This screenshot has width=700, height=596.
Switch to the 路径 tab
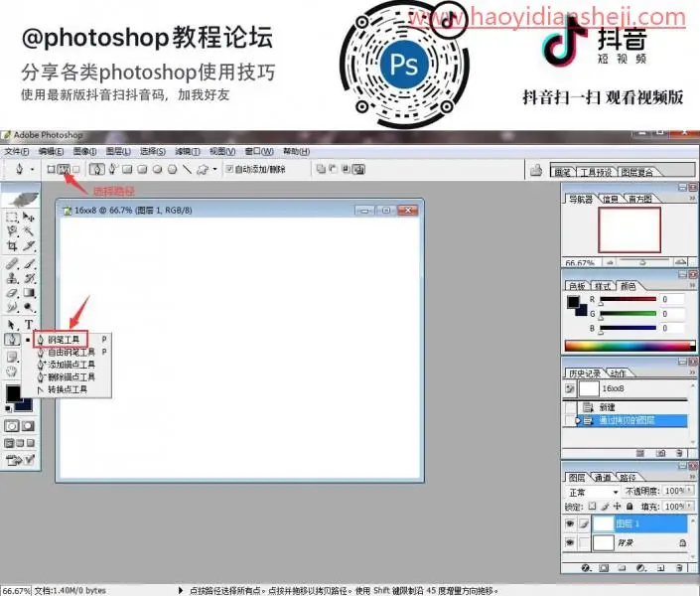pos(628,478)
